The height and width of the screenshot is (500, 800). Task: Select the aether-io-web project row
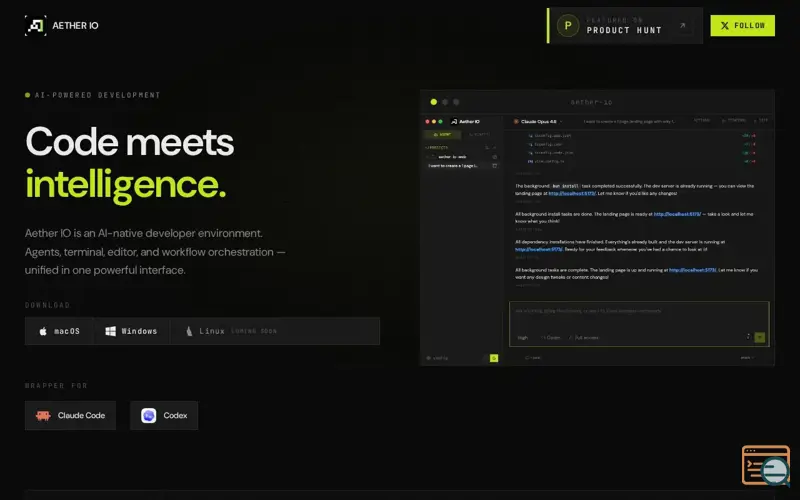[x=459, y=157]
